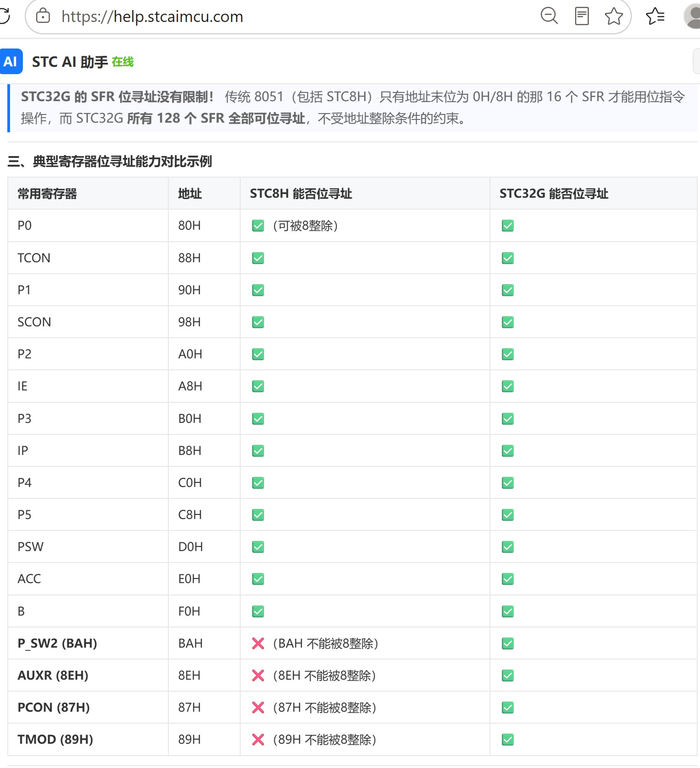Click the red cross in P_SW2 row

pos(258,644)
